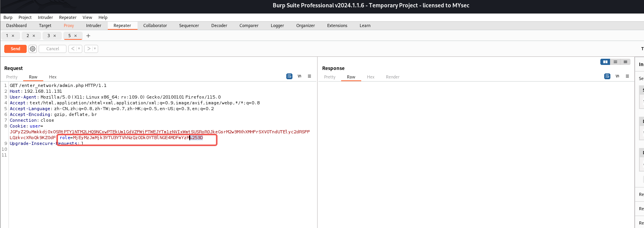This screenshot has height=228, width=644.
Task: Click the Cancel button
Action: (53, 49)
